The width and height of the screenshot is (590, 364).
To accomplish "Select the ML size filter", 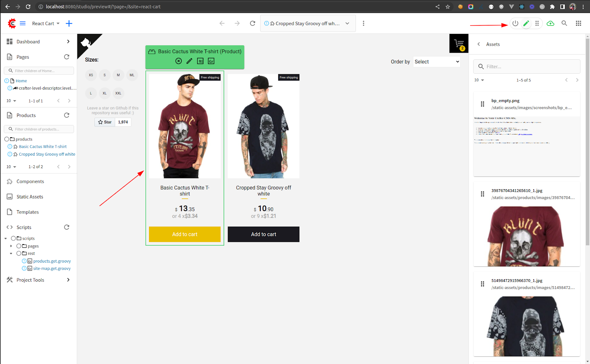I will click(132, 75).
